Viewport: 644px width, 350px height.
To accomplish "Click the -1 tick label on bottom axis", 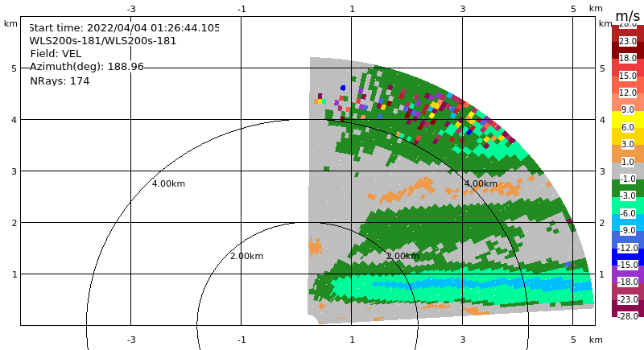I will [242, 340].
